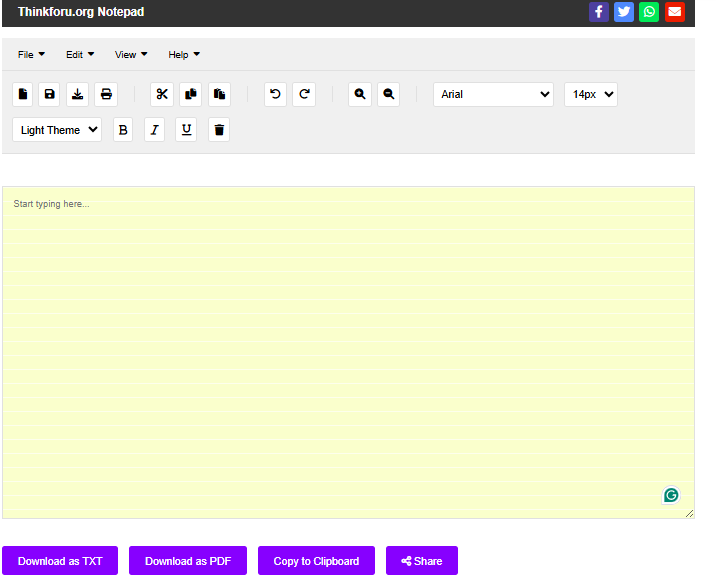Click inside the yellow note text area

pos(348,352)
